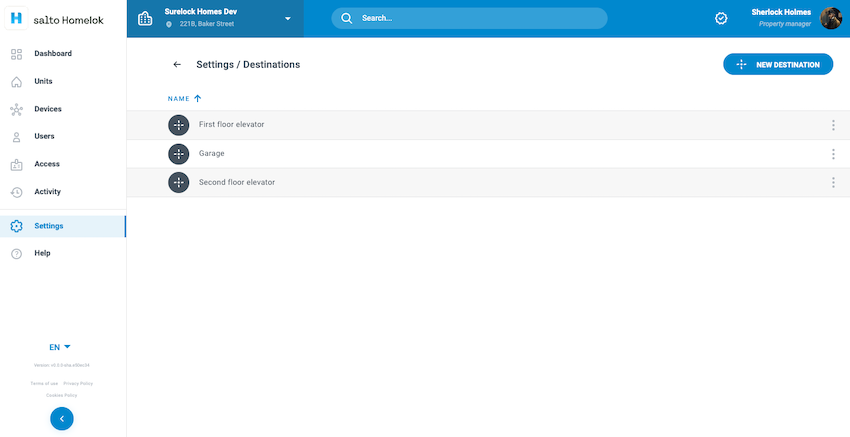This screenshot has height=437, width=850.
Task: Open options menu for First floor elevator
Action: pyautogui.click(x=833, y=125)
